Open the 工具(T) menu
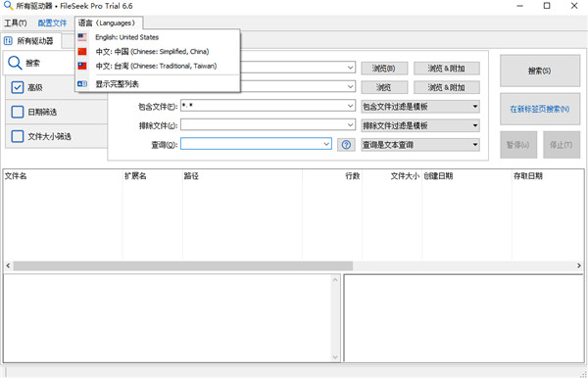This screenshot has width=588, height=378. click(x=16, y=23)
